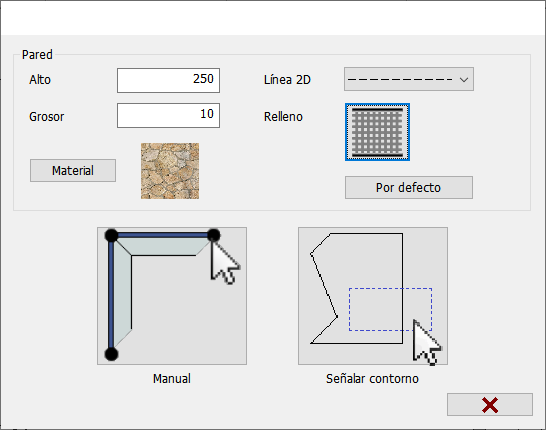This screenshot has height=430, width=546.
Task: Click the Línea 2D label
Action: point(287,80)
